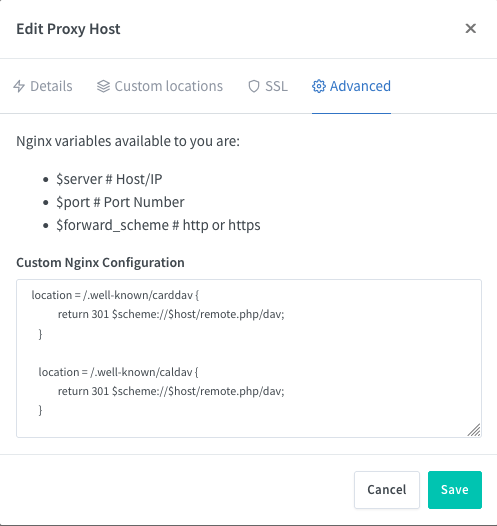Switch to the SSL tab
497x526 pixels.
(268, 86)
